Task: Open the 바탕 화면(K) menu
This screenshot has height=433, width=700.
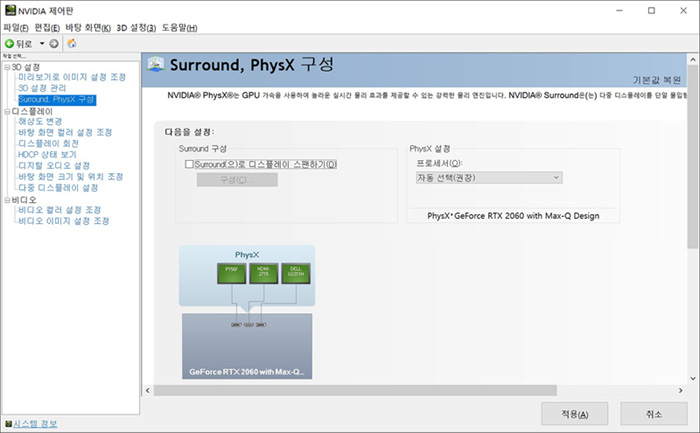Action: (88, 28)
